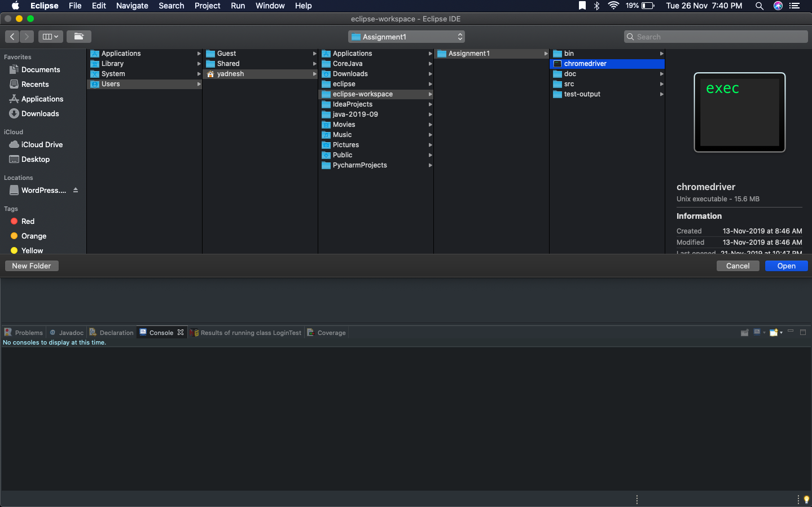
Task: Click the Open Console icon
Action: coord(774,333)
